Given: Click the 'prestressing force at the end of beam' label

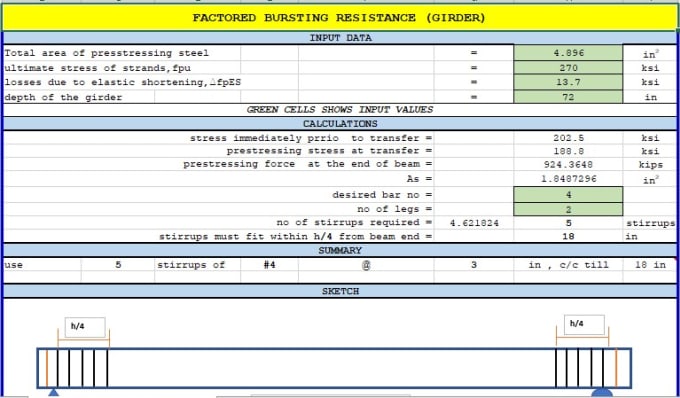Looking at the screenshot, I should click(307, 164).
